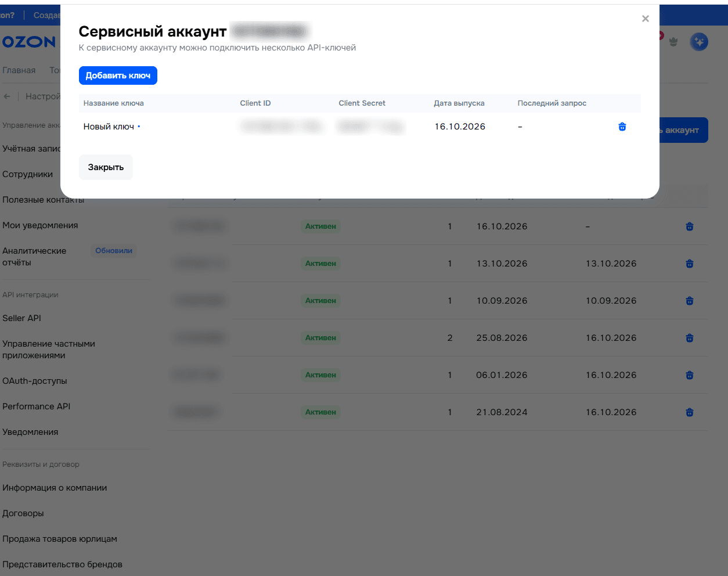Delete background list account with no last request

690,226
